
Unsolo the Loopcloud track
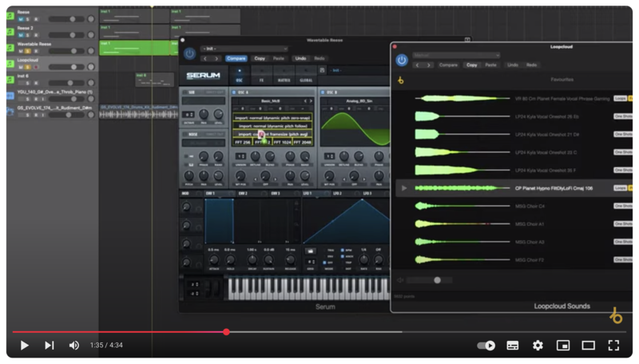[28, 67]
